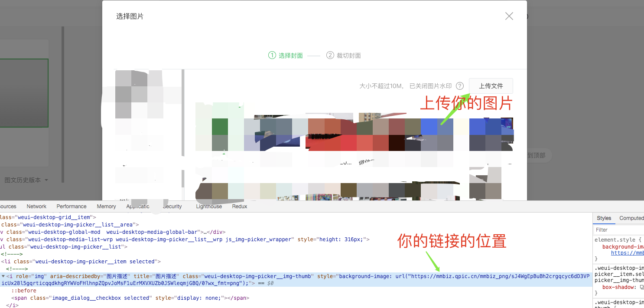Select step circle ① 选择封面

point(272,55)
